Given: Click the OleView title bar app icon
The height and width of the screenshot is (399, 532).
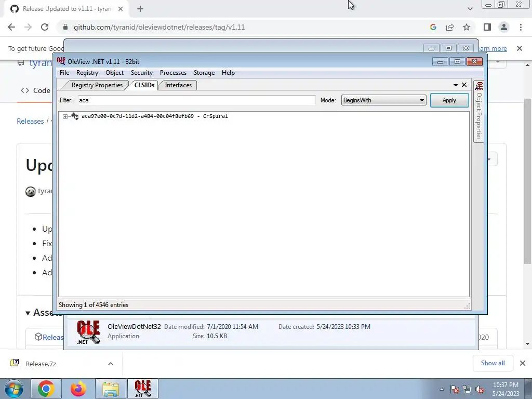Looking at the screenshot, I should coord(61,61).
